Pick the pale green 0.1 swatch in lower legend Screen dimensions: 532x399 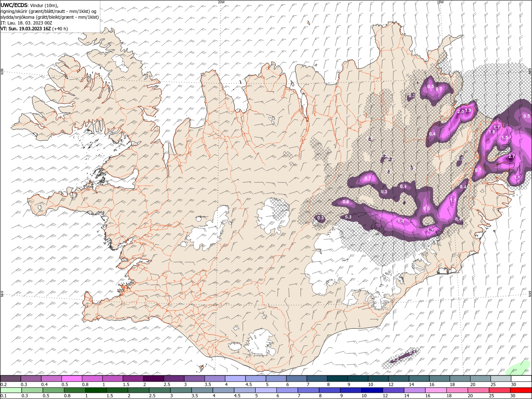click(11, 390)
